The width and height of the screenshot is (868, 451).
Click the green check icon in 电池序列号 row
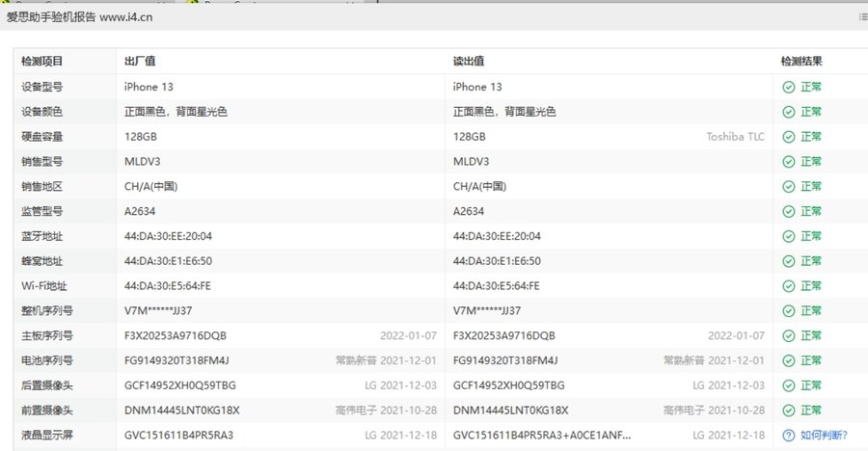tap(789, 360)
